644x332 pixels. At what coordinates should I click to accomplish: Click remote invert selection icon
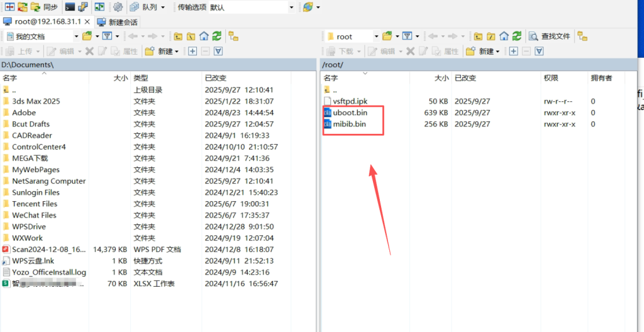click(x=540, y=52)
